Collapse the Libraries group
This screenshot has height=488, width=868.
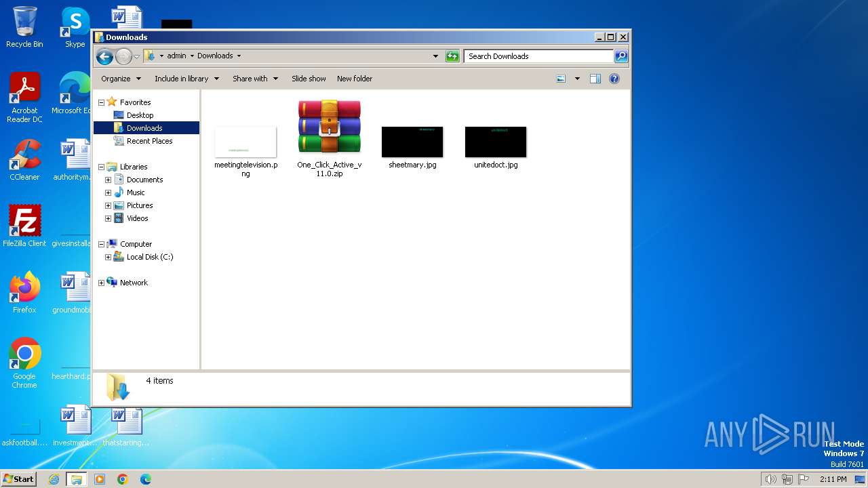click(x=102, y=167)
